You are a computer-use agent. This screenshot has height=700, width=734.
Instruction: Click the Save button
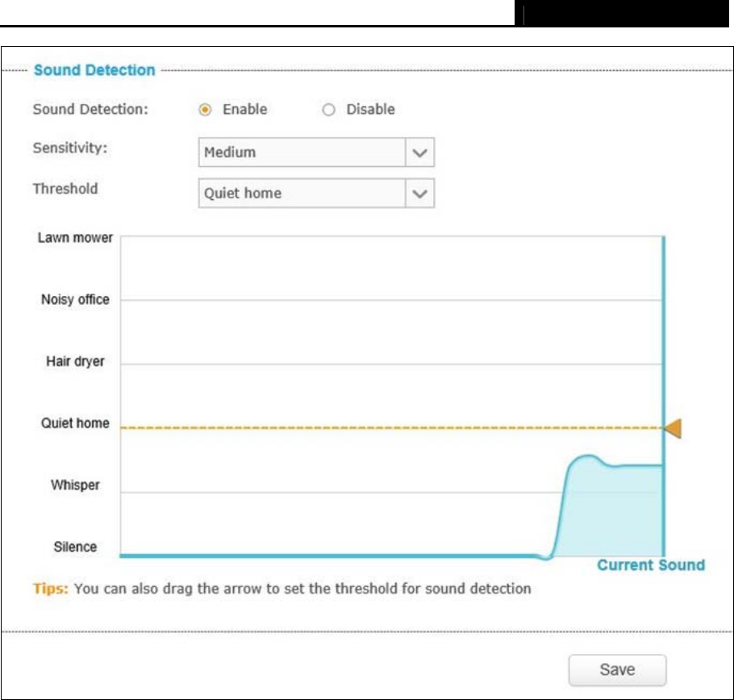click(617, 669)
